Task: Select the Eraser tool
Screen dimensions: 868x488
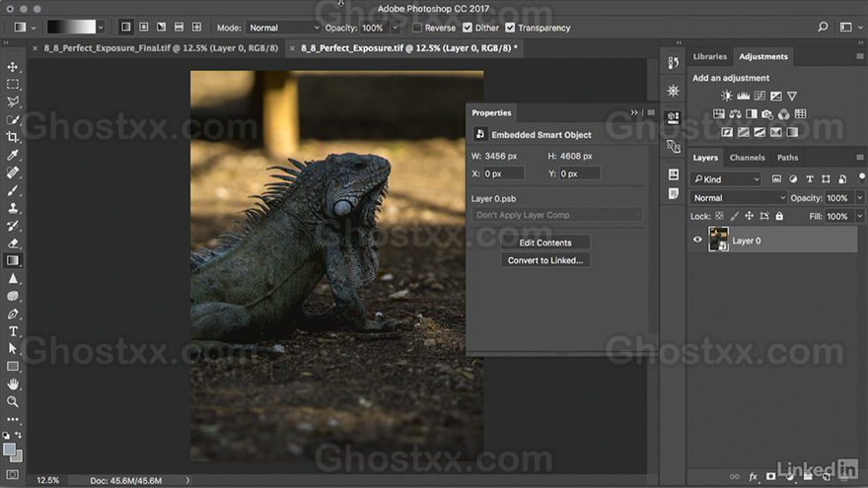Action: [12, 243]
